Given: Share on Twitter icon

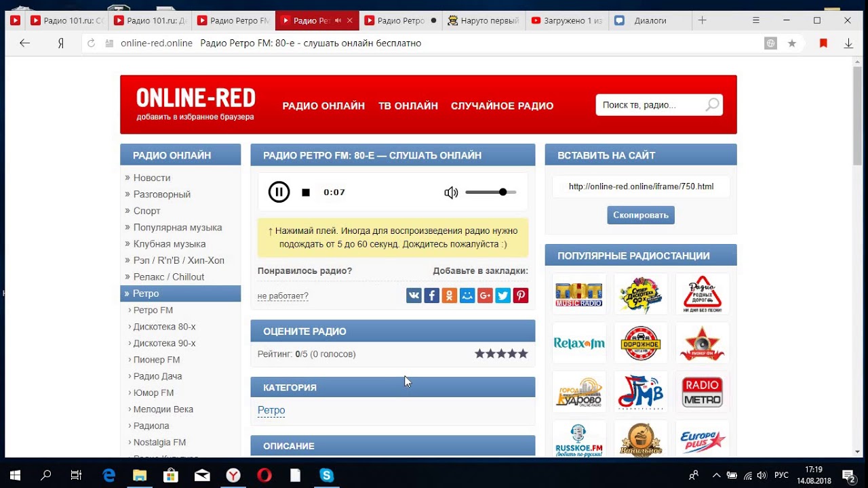Looking at the screenshot, I should click(x=502, y=296).
